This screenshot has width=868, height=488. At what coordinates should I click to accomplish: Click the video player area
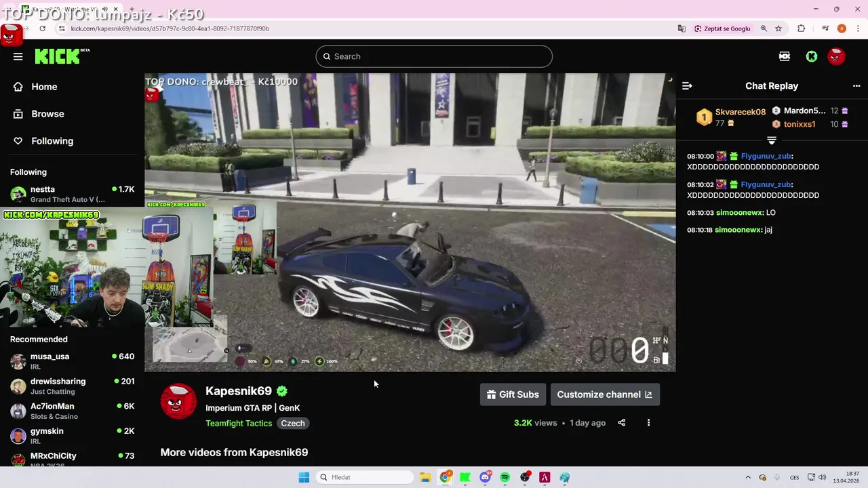tap(410, 222)
